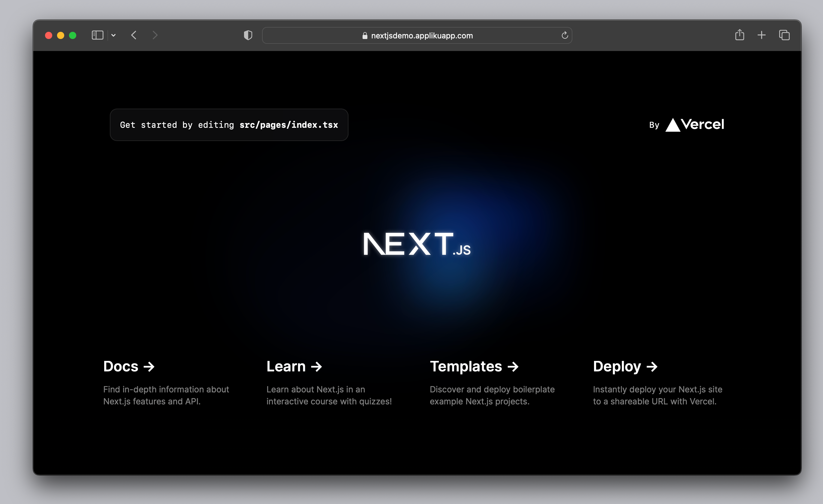
Task: Enter full screen with green button
Action: (72, 35)
